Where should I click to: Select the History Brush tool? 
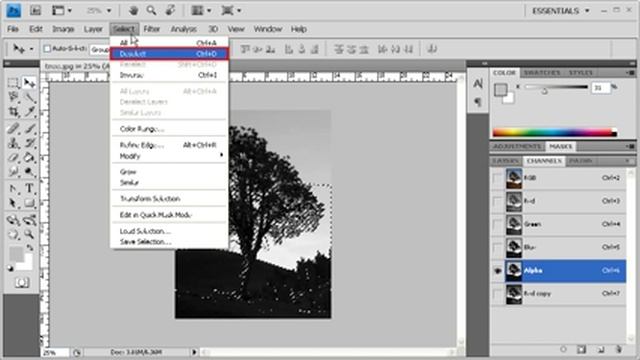[x=29, y=143]
